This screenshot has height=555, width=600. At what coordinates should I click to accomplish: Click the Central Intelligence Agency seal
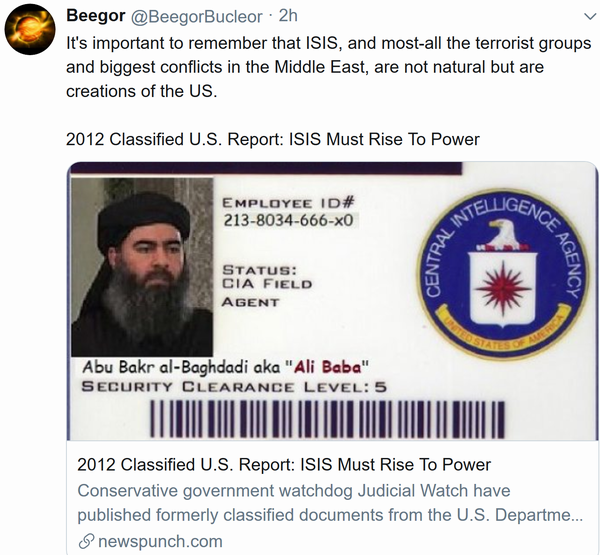[502, 274]
